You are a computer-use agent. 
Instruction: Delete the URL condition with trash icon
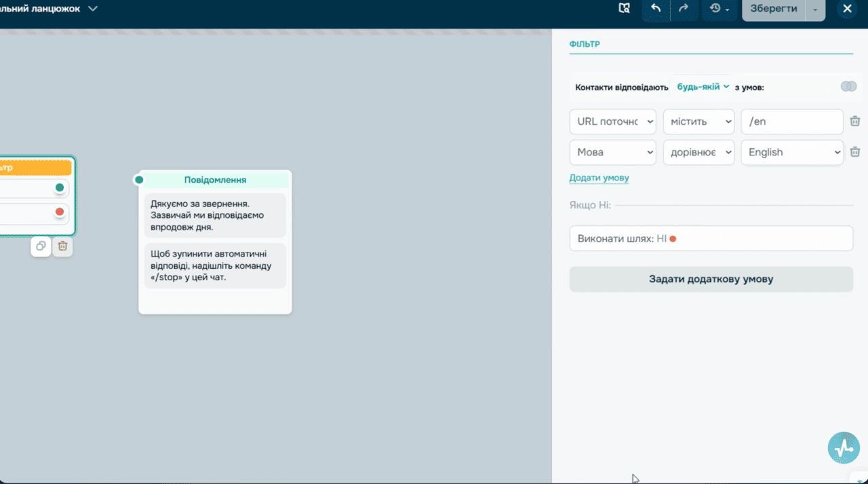(855, 122)
